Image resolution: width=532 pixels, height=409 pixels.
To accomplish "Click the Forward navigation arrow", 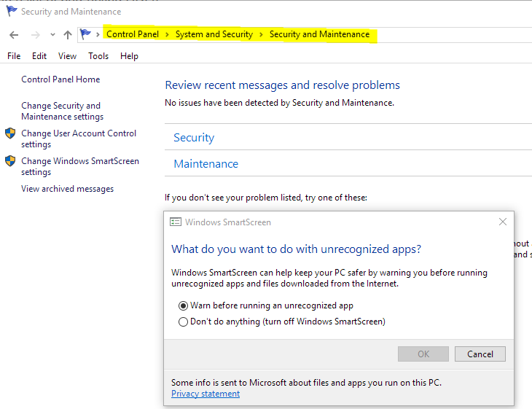I will 35,34.
